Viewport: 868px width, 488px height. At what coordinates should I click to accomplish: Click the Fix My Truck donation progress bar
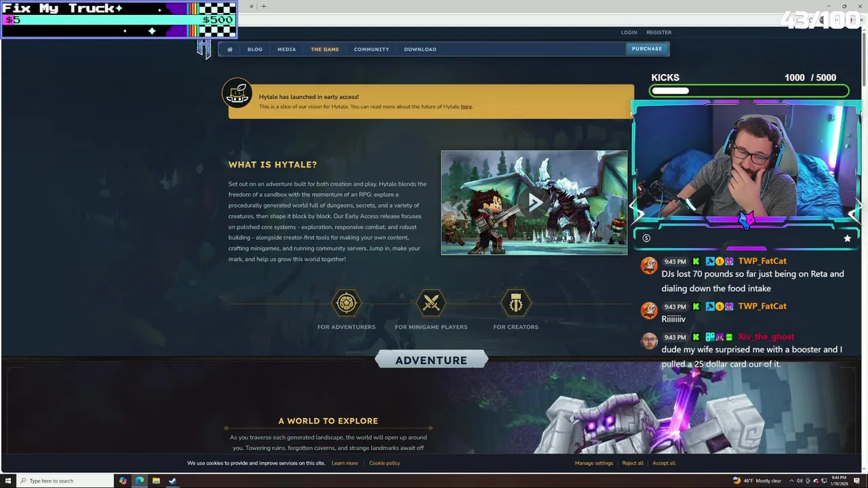[119, 20]
